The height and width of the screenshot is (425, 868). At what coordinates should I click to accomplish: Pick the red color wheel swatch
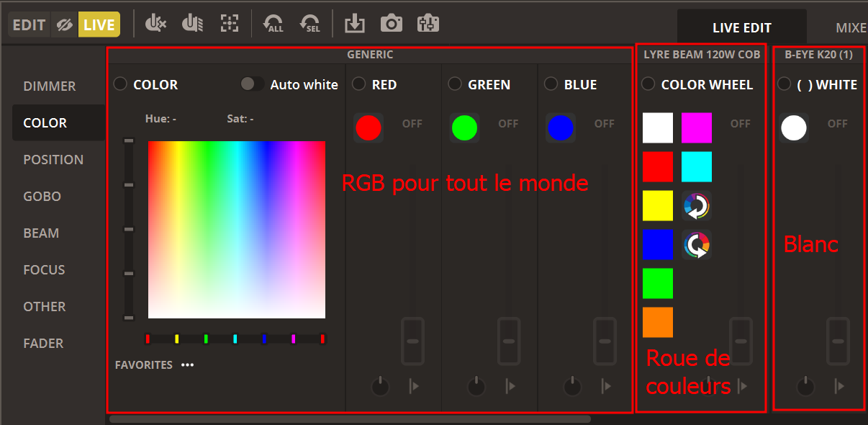coord(658,167)
